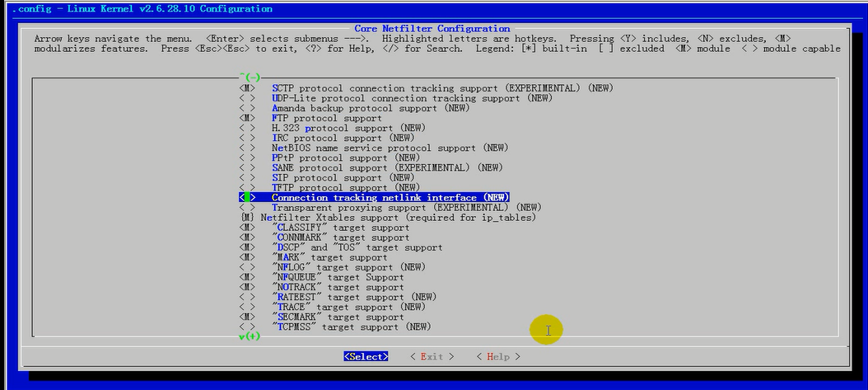
Task: Select IRC protocol support entry
Action: click(x=343, y=138)
